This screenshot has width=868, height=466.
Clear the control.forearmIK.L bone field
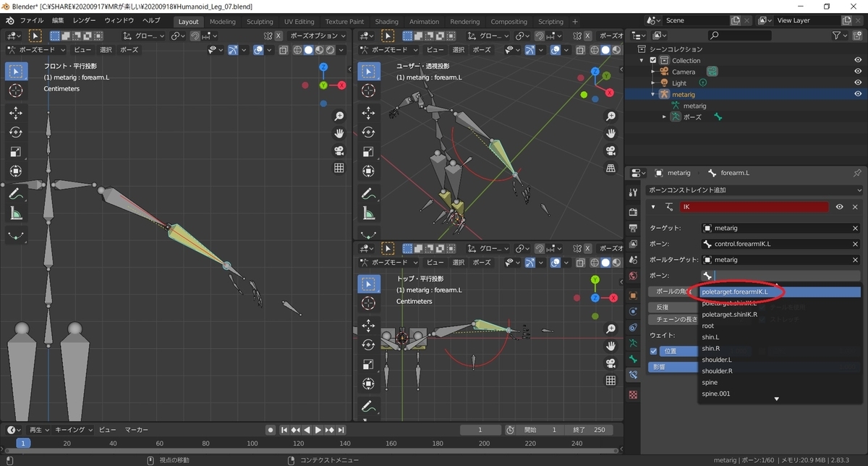(855, 245)
